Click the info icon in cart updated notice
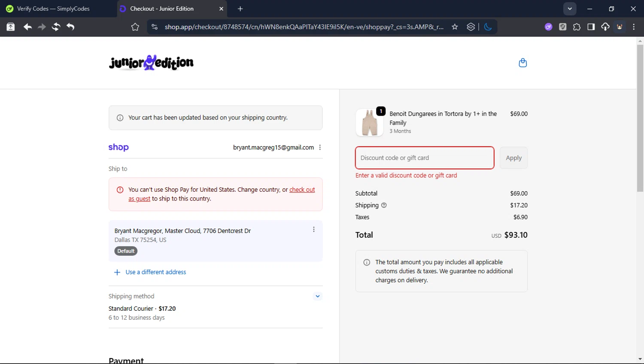The width and height of the screenshot is (644, 364). (x=120, y=118)
